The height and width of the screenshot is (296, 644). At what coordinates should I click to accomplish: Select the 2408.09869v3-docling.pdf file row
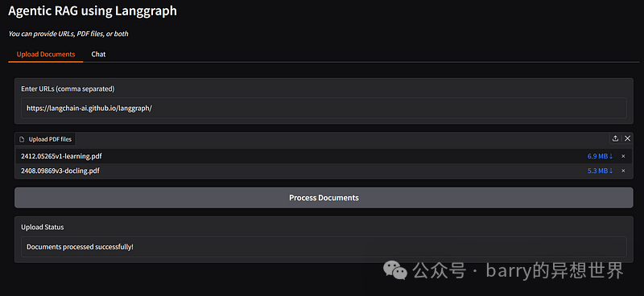(x=324, y=171)
